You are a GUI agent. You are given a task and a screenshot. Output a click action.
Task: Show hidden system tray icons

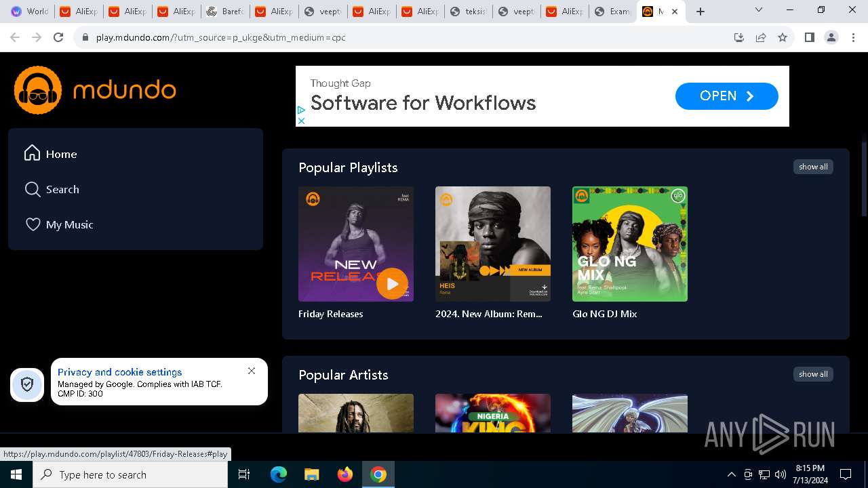(731, 474)
